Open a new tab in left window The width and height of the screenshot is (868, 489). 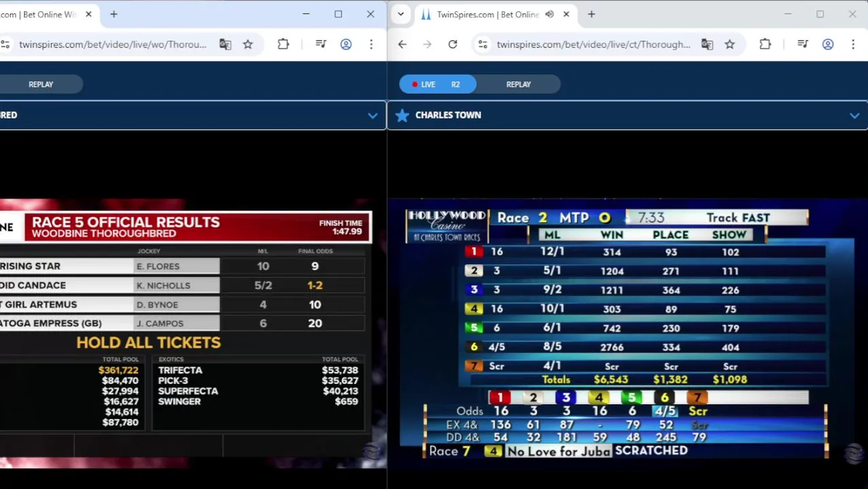coord(113,14)
